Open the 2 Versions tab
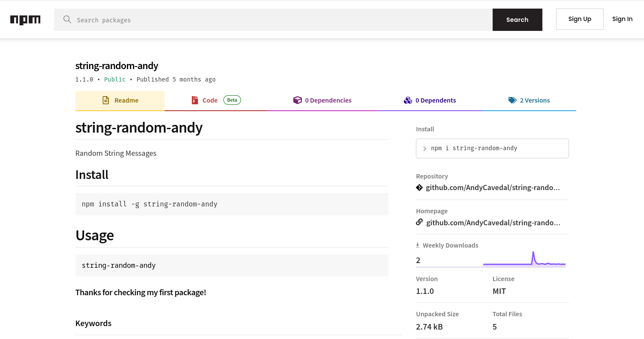The height and width of the screenshot is (339, 644). (535, 100)
